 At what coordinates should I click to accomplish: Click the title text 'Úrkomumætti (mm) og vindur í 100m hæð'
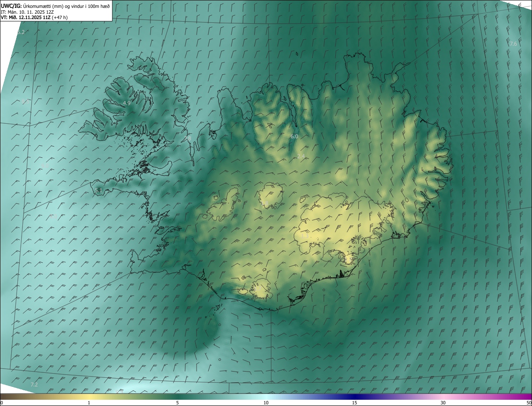(x=66, y=6)
